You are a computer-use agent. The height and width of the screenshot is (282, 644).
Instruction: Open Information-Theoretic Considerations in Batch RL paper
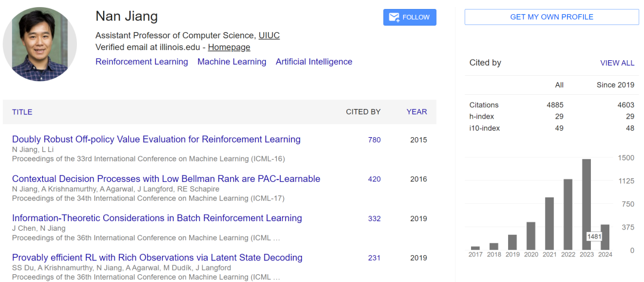(x=157, y=218)
